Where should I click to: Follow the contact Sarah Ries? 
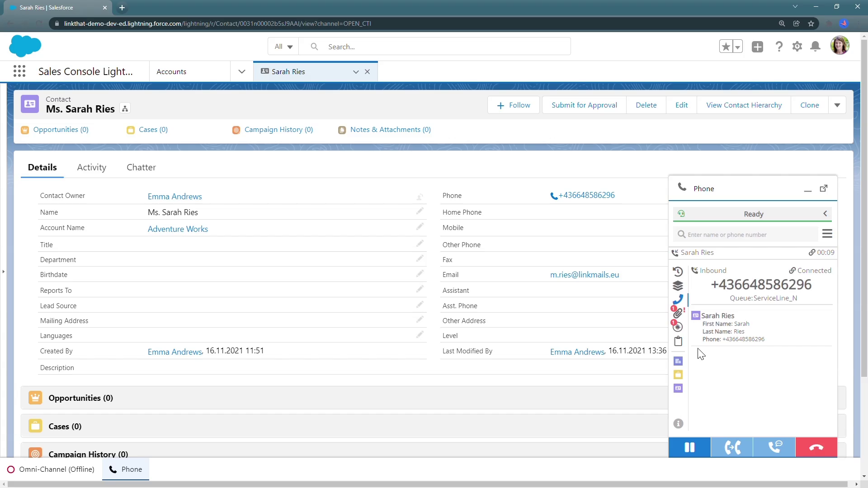(x=513, y=104)
